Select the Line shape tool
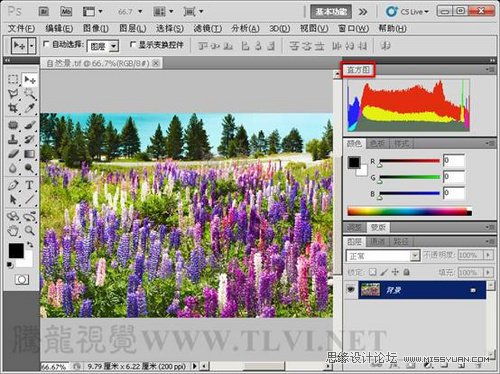 click(30, 199)
